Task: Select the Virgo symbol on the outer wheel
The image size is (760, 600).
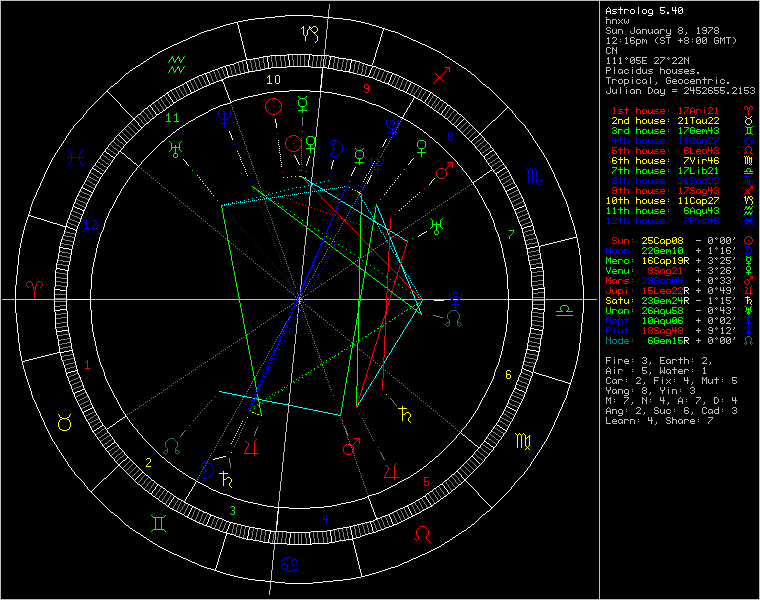Action: [523, 440]
